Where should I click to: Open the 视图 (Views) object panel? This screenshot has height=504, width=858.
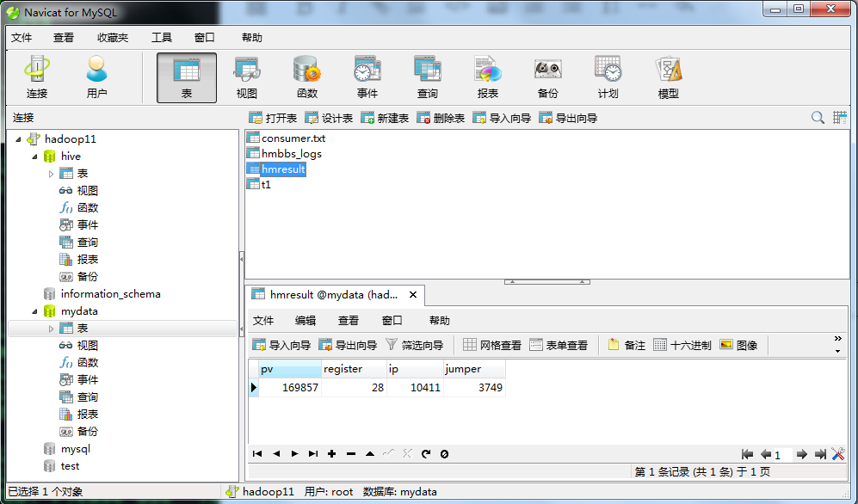[x=246, y=76]
